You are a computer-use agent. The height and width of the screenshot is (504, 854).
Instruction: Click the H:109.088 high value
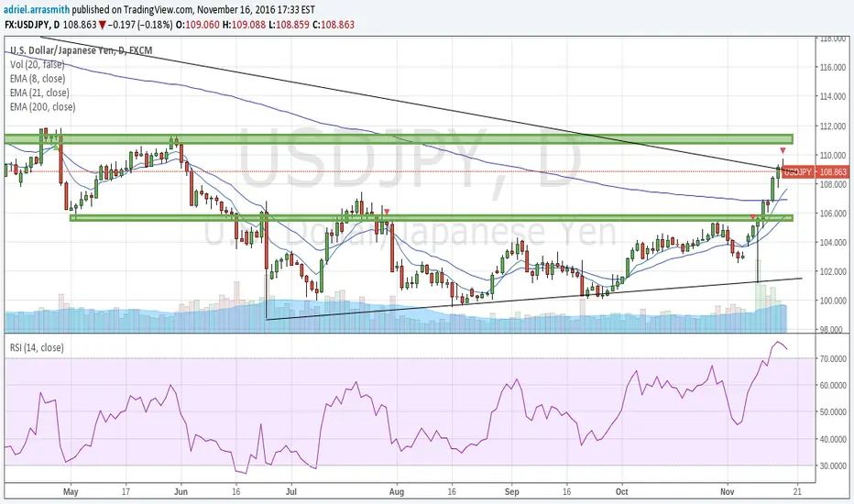coord(245,25)
